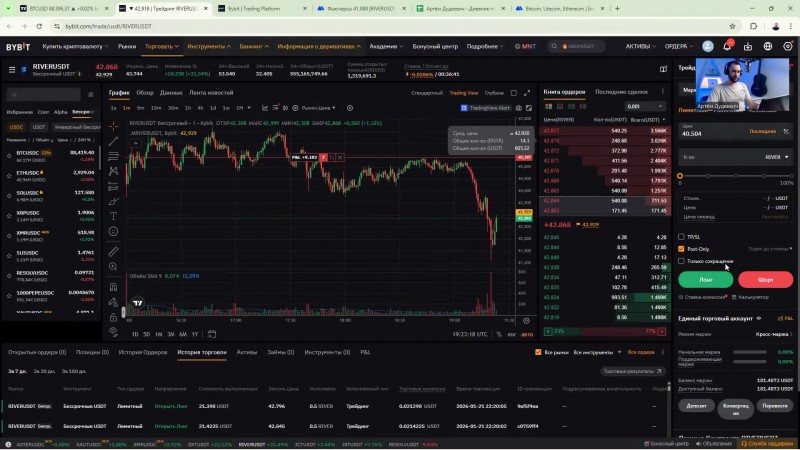Open the go-to-date calendar icon
The image size is (800, 450).
click(212, 334)
